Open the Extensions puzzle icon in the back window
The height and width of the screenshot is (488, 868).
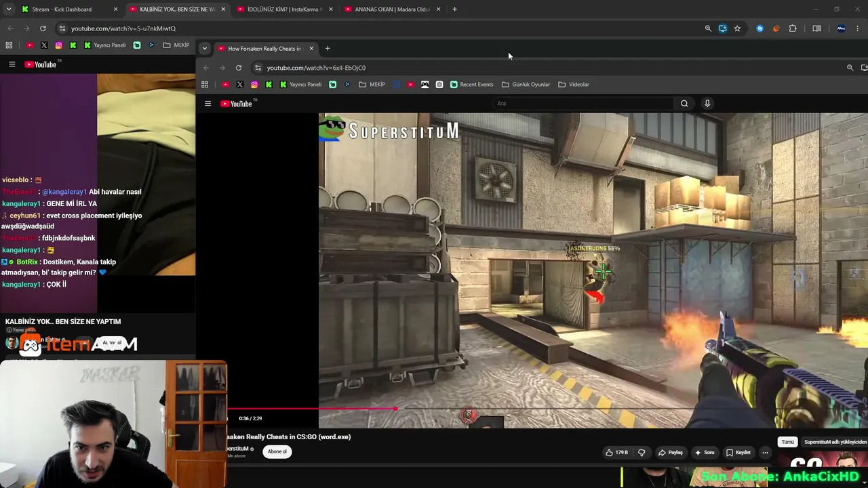[793, 28]
